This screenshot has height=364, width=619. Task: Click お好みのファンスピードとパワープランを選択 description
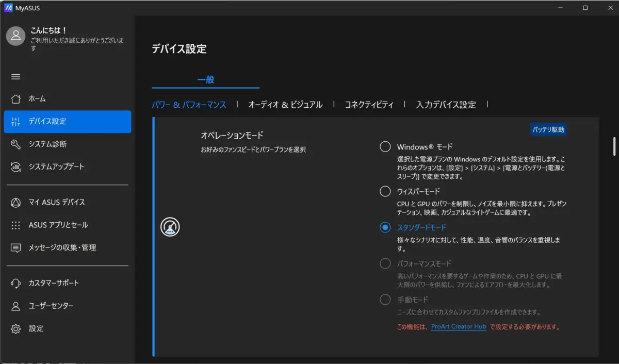coord(253,150)
